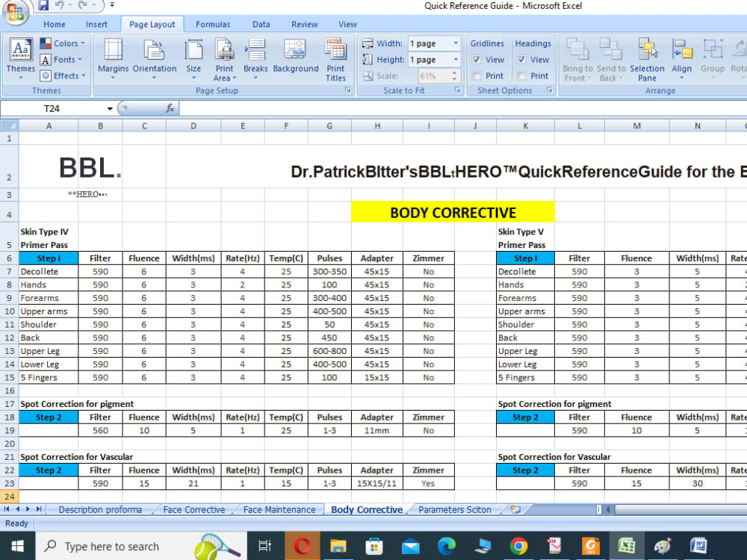Open the theme Colors dropdown
This screenshot has width=747, height=560.
[x=63, y=43]
